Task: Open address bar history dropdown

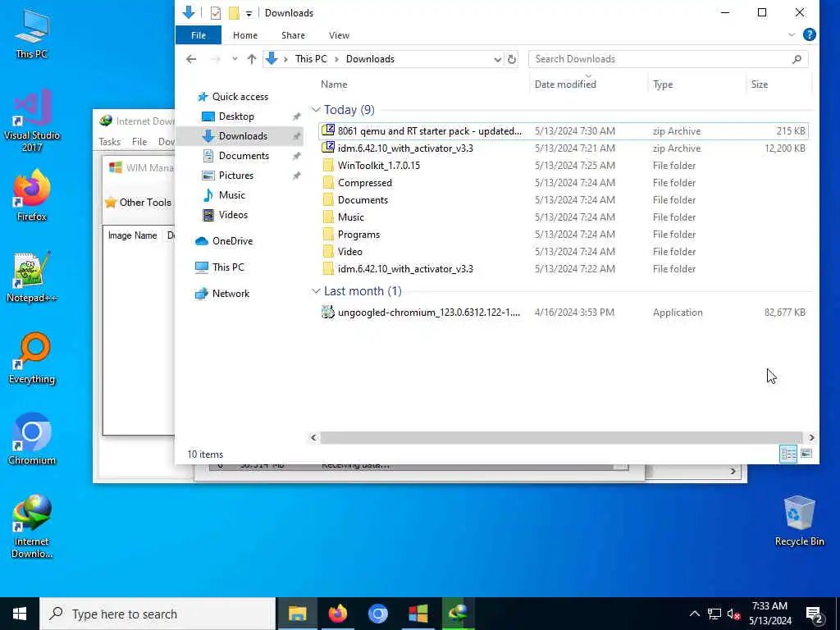Action: (497, 59)
